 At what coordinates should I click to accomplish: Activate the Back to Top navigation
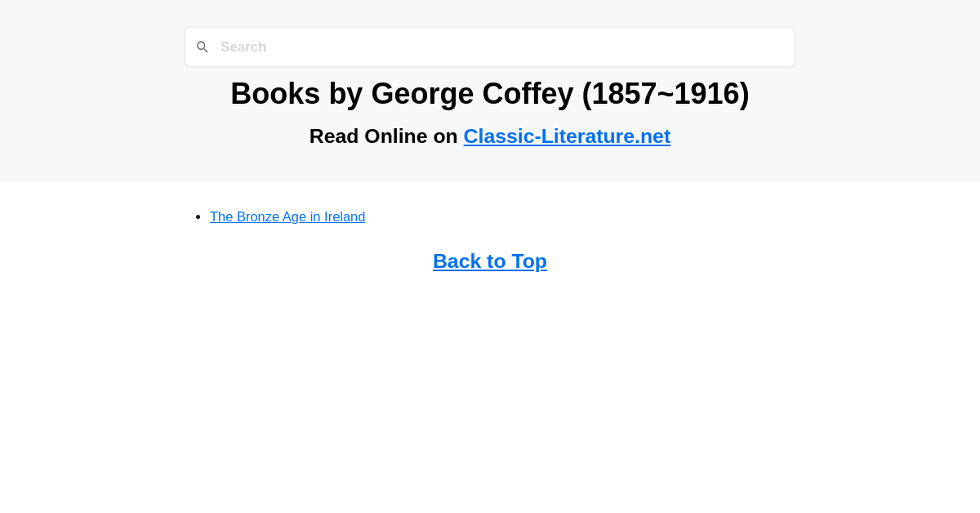point(490,261)
